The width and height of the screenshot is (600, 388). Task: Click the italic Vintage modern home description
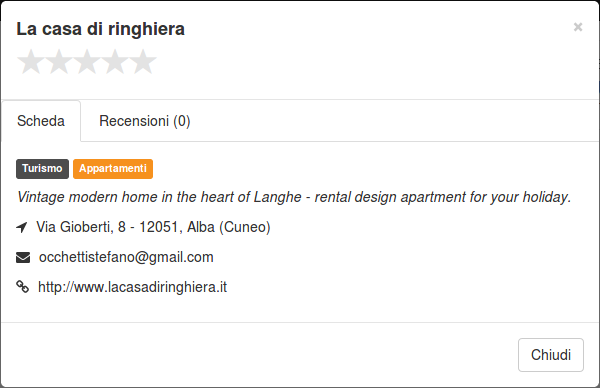pos(294,197)
